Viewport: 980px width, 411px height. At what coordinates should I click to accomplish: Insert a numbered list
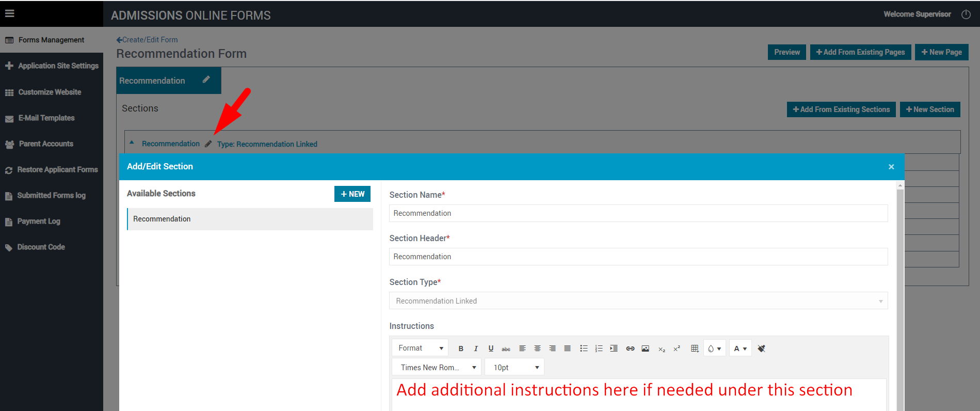[599, 349]
